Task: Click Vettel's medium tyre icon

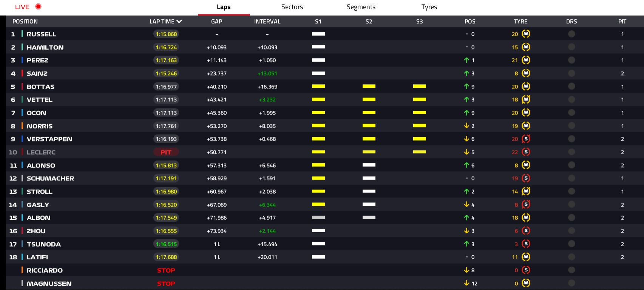Action: [526, 100]
